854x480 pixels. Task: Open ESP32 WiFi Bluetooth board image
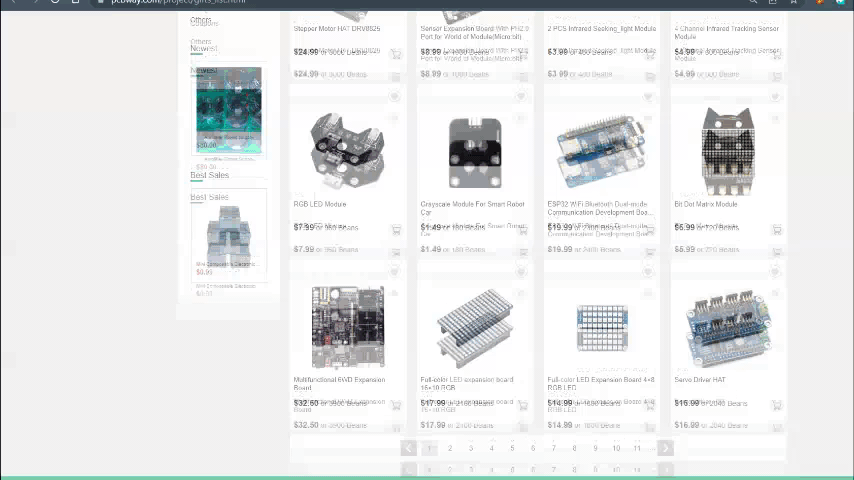coord(601,151)
